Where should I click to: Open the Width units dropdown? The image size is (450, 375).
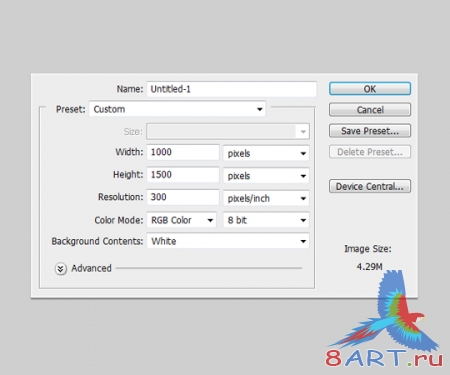[266, 153]
